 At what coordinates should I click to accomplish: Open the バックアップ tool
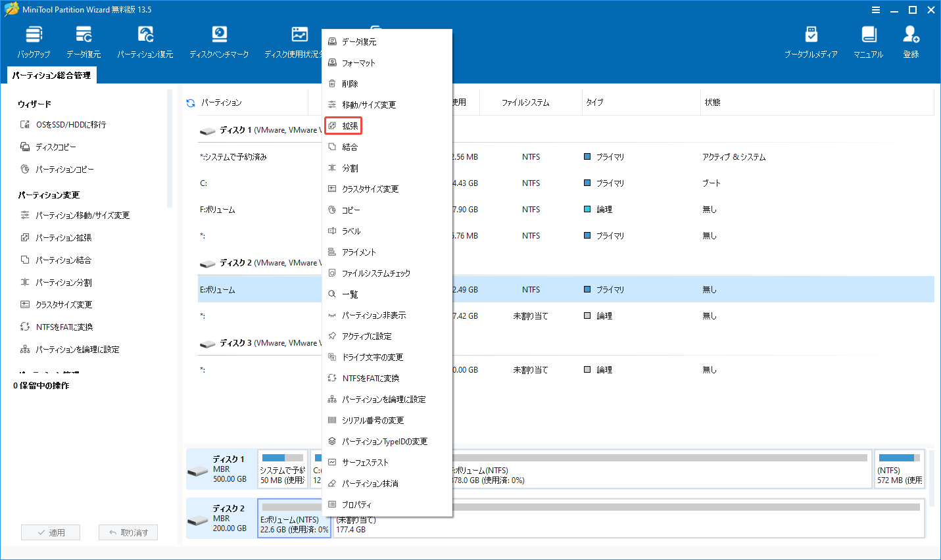tap(34, 41)
